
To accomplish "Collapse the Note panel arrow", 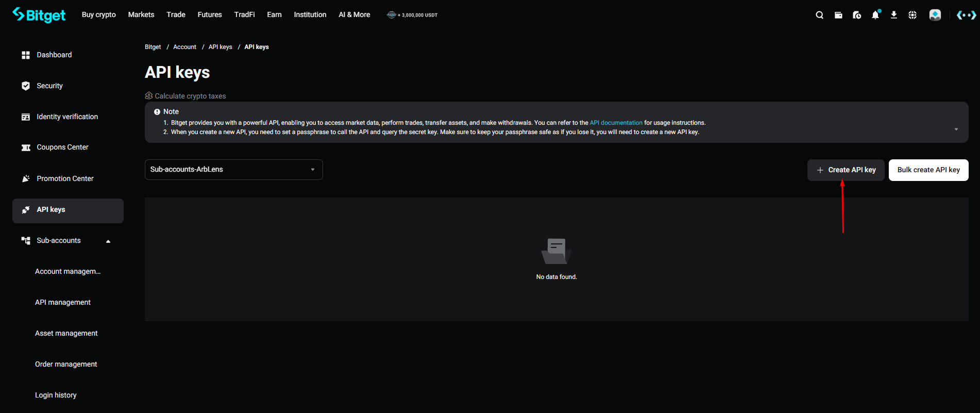I will pos(956,129).
